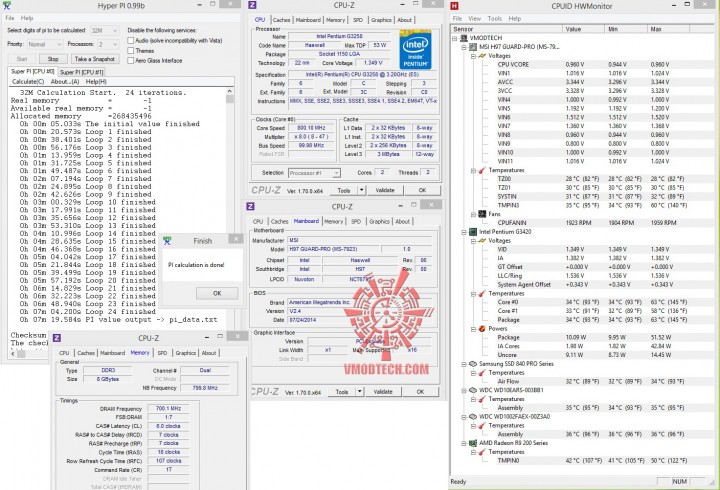Click the graphics card icon beside AMD Radeon R9 200

472,443
